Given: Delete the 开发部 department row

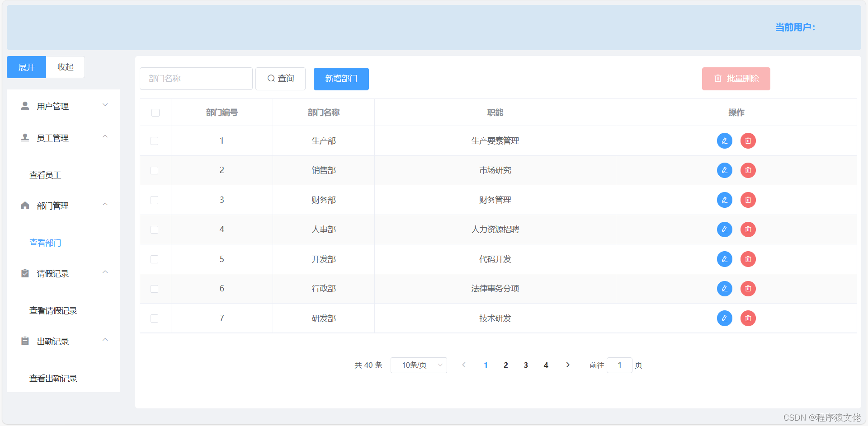Looking at the screenshot, I should tap(748, 259).
